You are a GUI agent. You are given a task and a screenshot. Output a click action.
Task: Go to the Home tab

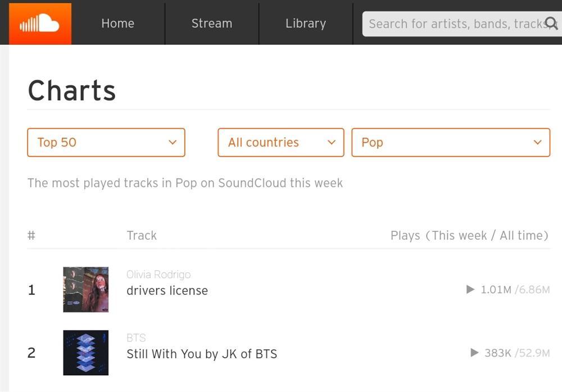(117, 24)
